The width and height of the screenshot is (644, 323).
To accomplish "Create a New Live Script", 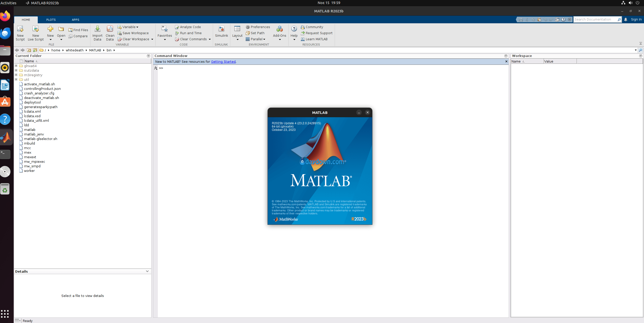I will coord(36,33).
